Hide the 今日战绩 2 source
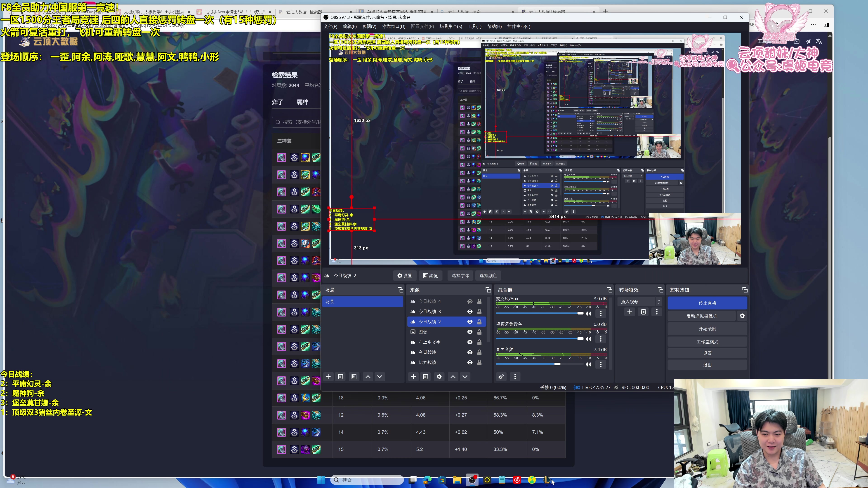 click(x=470, y=322)
